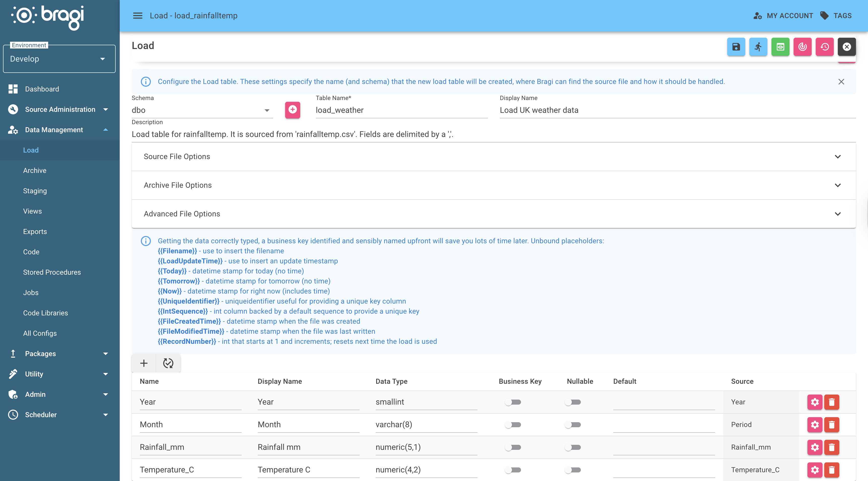This screenshot has width=868, height=481.
Task: Click the pink add schema plus button
Action: pyautogui.click(x=292, y=110)
